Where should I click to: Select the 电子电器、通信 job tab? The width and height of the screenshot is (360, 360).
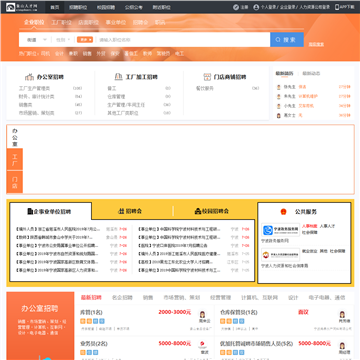(x=327, y=298)
